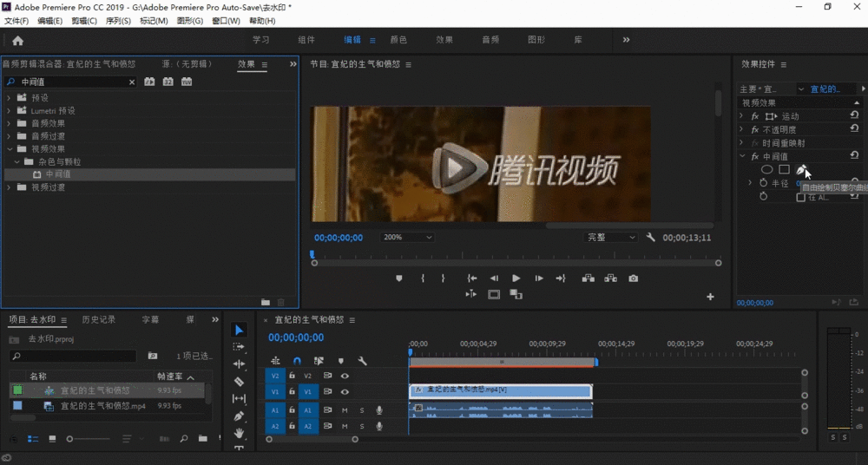
Task: Open the 200% zoom level dropdown
Action: [407, 237]
